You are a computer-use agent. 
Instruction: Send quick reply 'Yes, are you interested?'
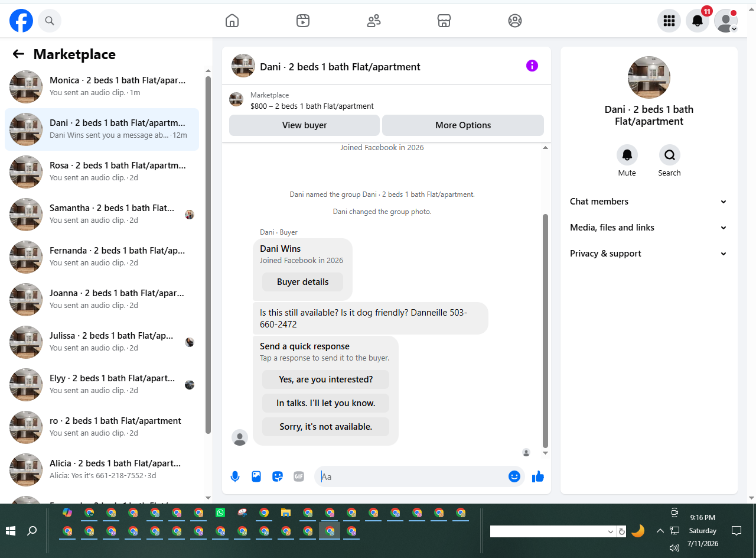325,379
